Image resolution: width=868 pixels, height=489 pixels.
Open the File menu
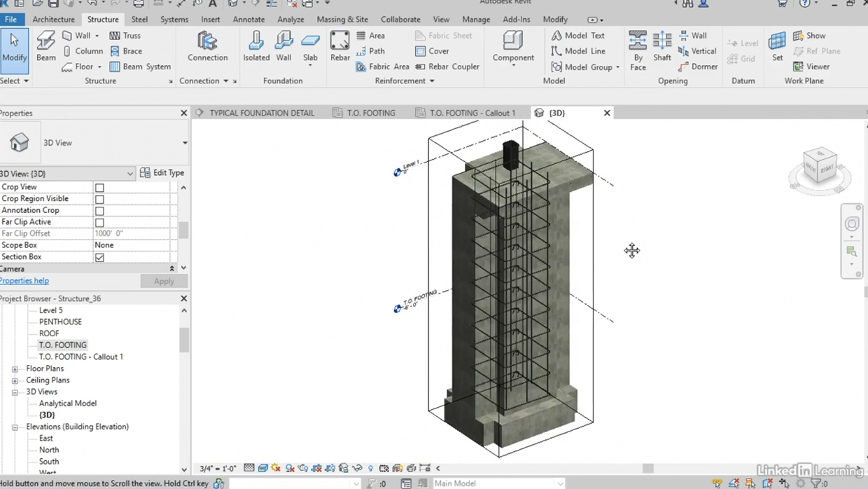pos(10,20)
